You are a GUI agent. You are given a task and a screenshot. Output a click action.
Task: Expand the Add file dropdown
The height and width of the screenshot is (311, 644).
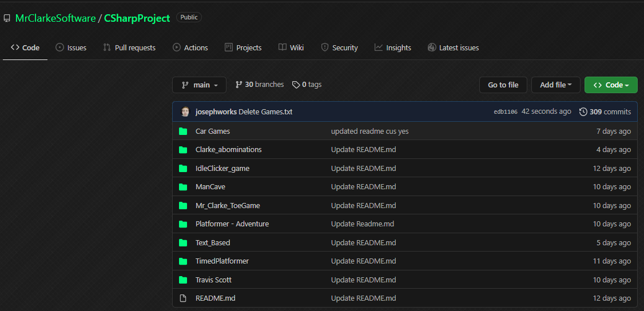(556, 85)
